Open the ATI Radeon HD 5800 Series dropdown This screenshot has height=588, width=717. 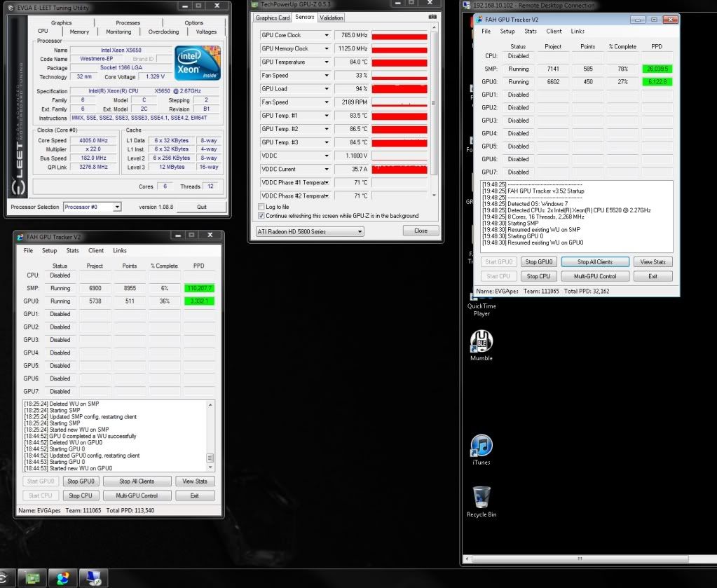pyautogui.click(x=310, y=231)
